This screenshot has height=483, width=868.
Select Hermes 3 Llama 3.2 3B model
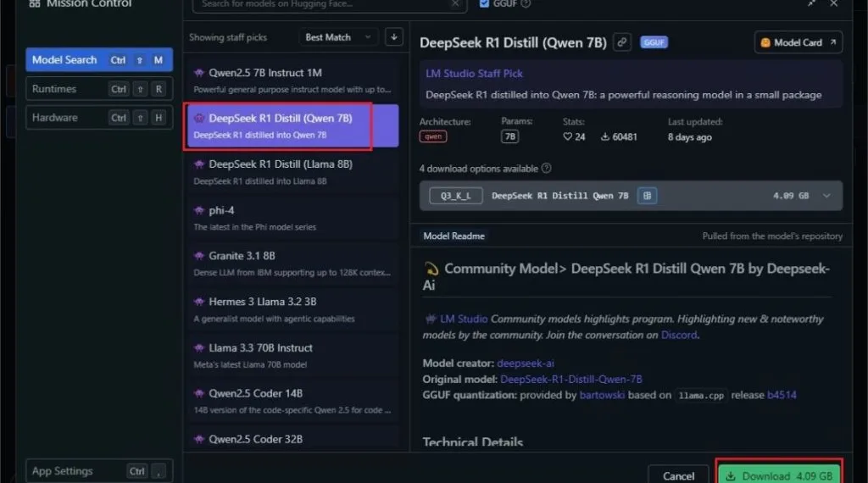tap(292, 309)
